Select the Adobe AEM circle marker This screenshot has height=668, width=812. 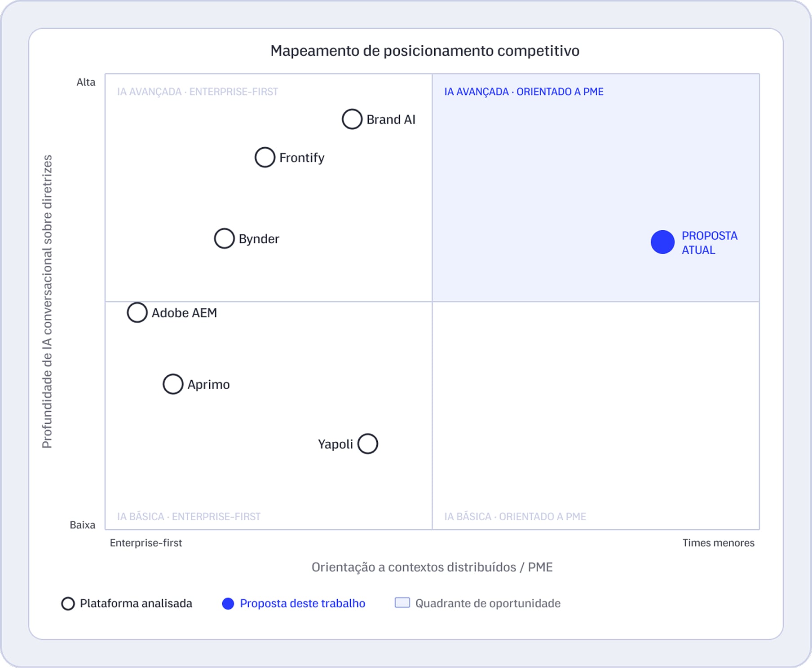pos(137,312)
